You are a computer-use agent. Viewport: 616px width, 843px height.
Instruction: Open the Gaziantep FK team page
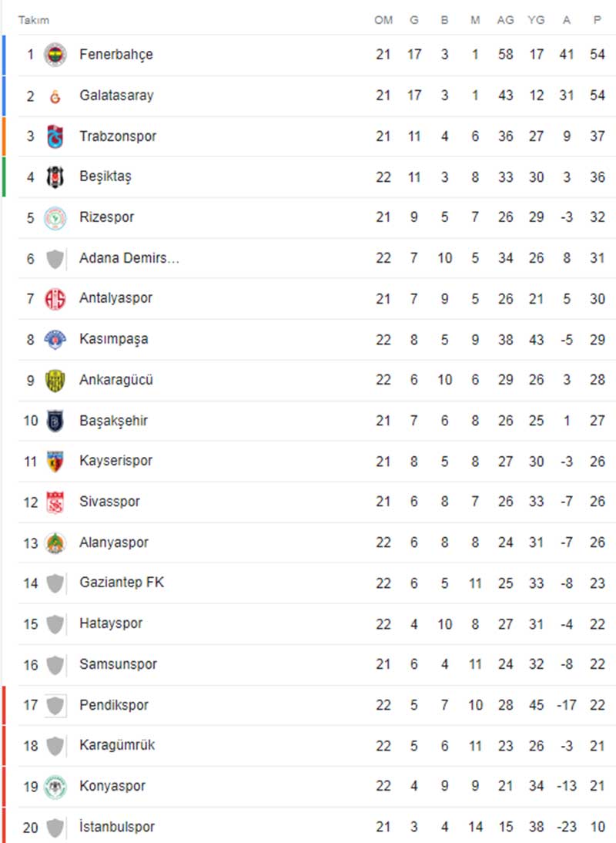coord(121,583)
